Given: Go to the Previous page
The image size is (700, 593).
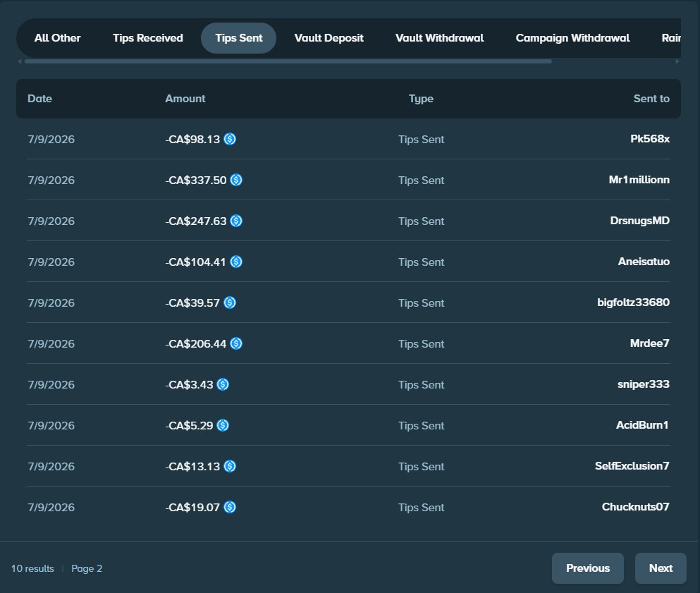Looking at the screenshot, I should pos(588,568).
